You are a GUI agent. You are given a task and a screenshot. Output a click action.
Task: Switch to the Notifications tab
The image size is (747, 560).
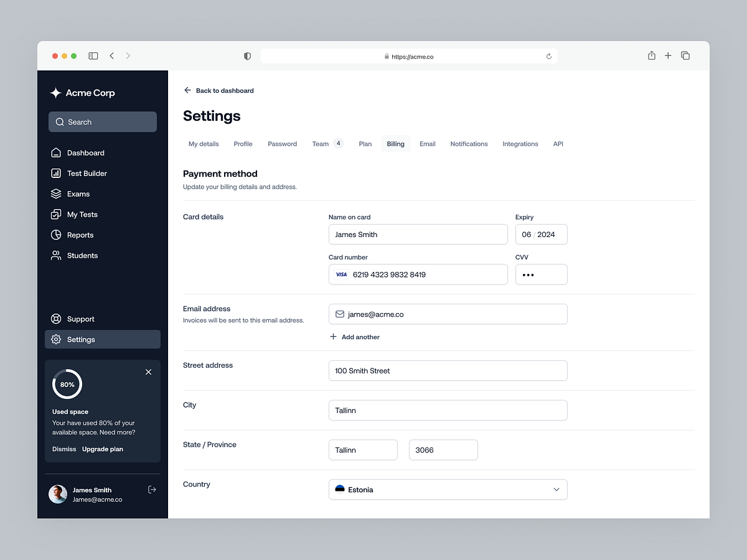click(x=469, y=144)
